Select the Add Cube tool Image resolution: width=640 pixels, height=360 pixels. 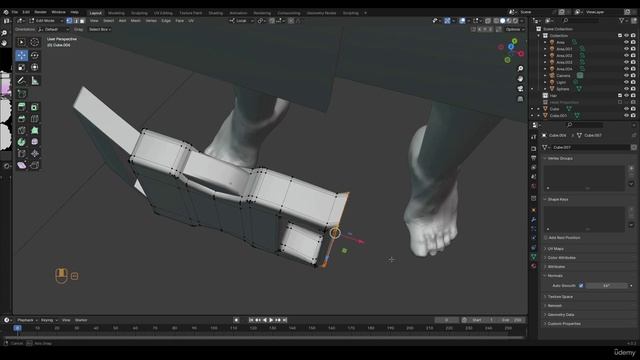(x=22, y=93)
